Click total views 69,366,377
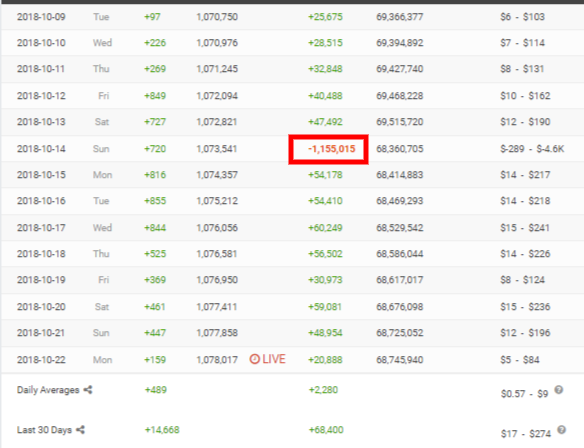The height and width of the screenshot is (448, 584). pos(400,17)
